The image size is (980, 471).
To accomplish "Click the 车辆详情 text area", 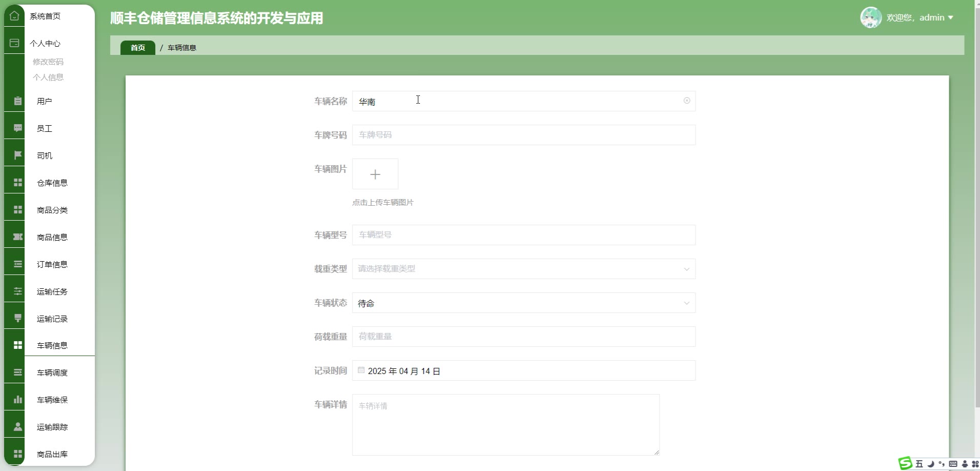I will (506, 425).
